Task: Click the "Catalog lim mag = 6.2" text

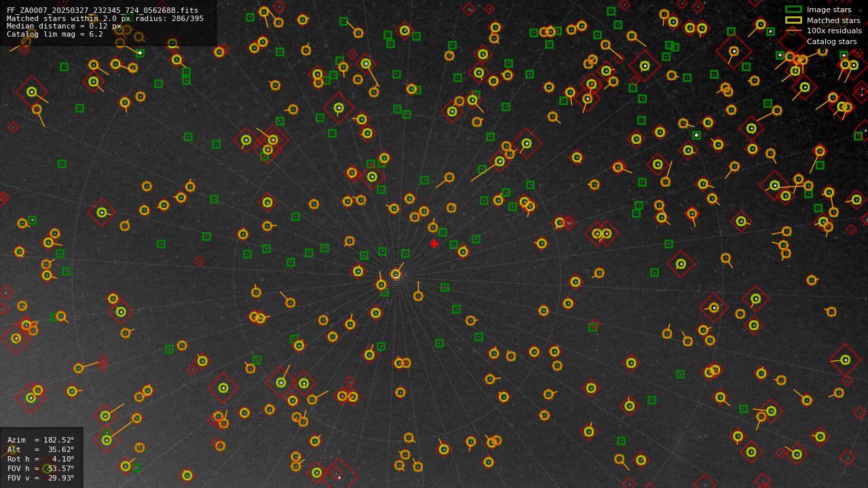Action: click(55, 35)
